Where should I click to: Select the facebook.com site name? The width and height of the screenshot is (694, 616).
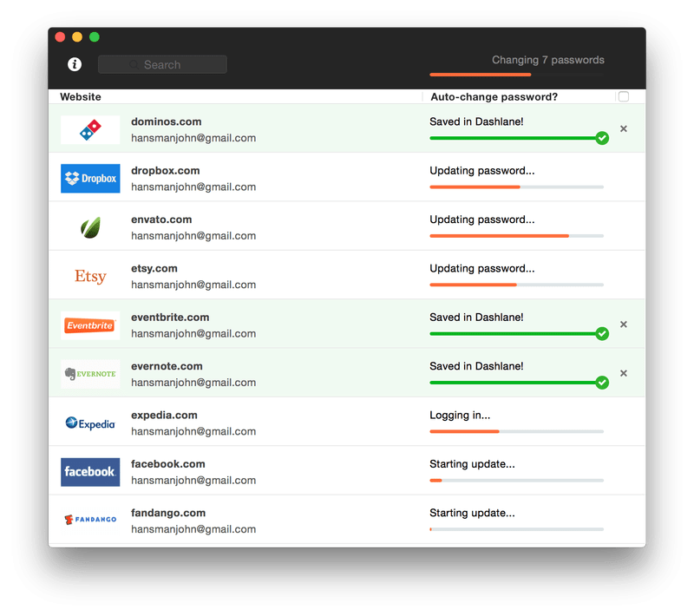point(167,464)
